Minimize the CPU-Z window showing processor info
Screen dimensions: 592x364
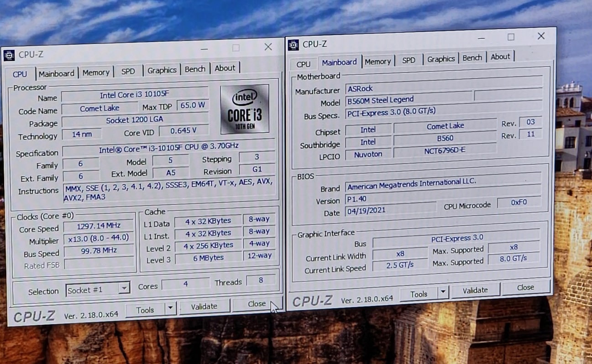tap(204, 49)
